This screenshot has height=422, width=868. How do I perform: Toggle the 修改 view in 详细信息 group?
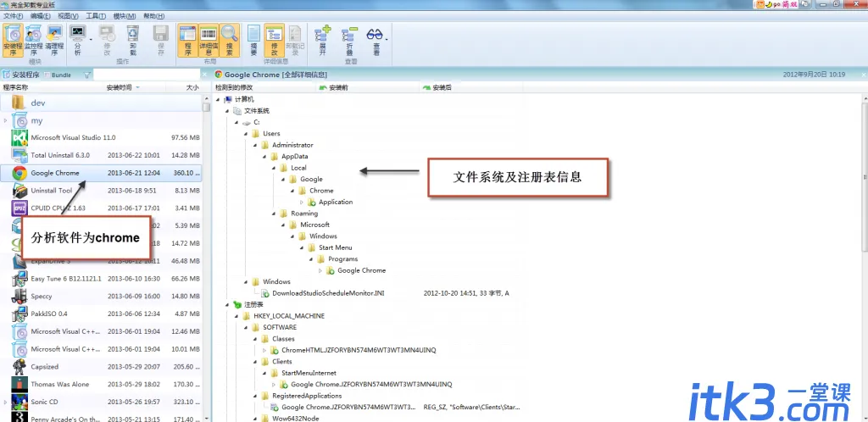[x=274, y=40]
